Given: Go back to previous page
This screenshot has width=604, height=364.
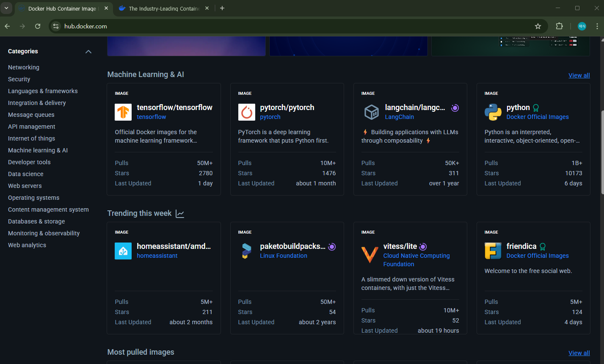Looking at the screenshot, I should pyautogui.click(x=7, y=26).
